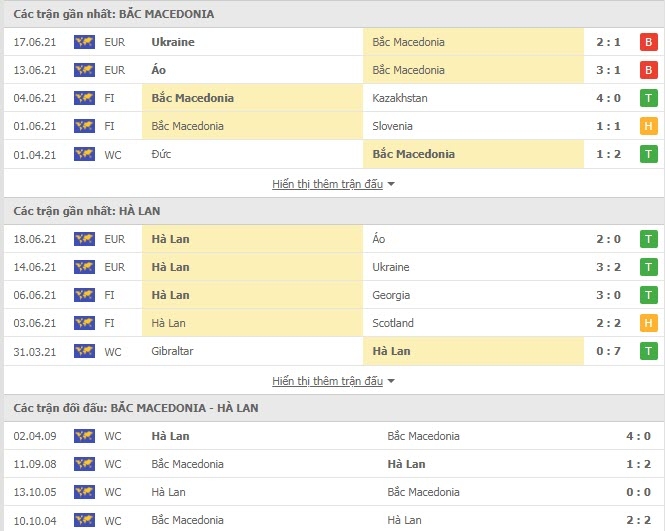Click the Scotland team name
Screen dimensions: 665x531
pyautogui.click(x=393, y=323)
